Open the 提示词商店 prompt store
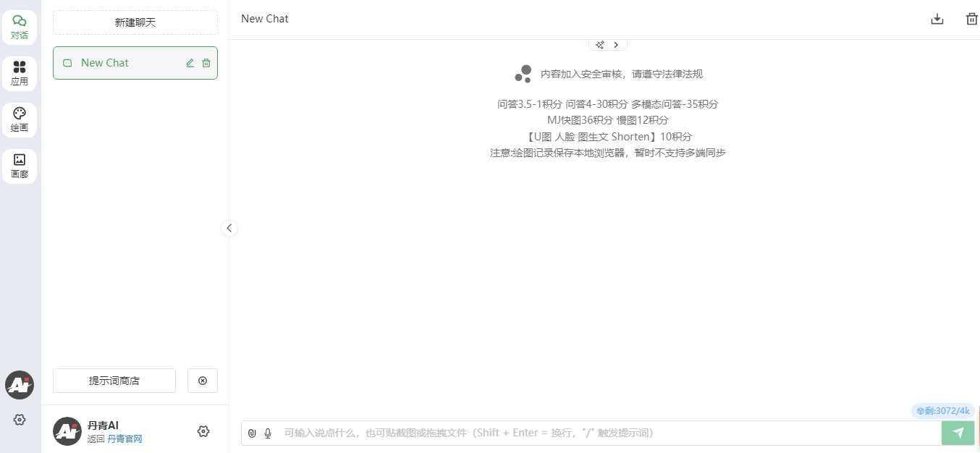 point(114,381)
